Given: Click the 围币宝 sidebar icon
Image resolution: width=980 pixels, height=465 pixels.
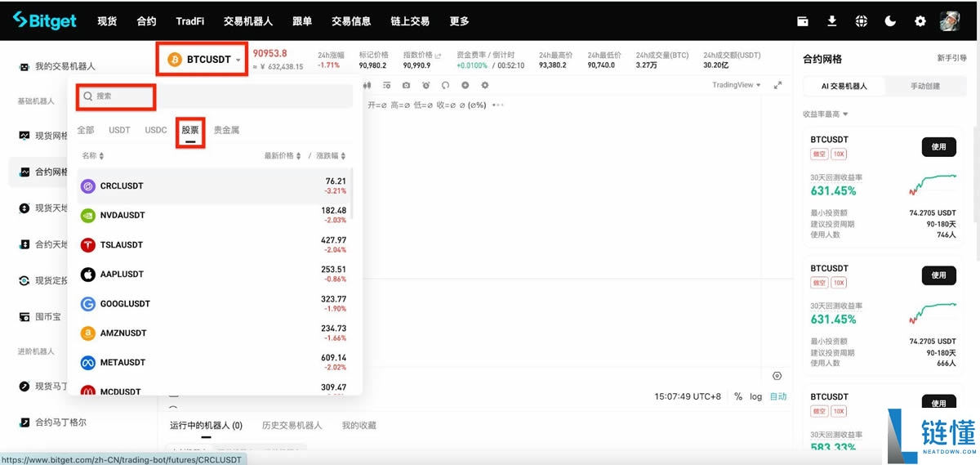Looking at the screenshot, I should pos(24,316).
